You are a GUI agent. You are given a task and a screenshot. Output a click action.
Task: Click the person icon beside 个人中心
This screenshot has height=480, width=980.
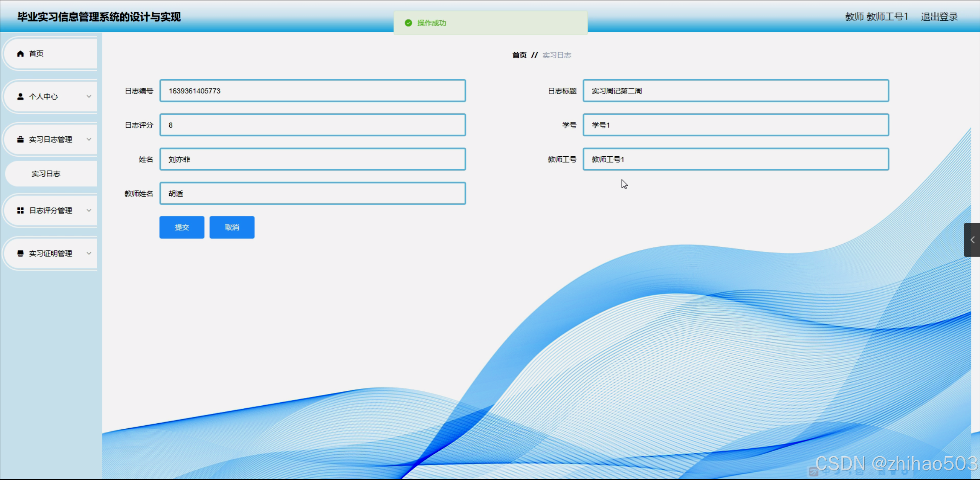click(21, 97)
